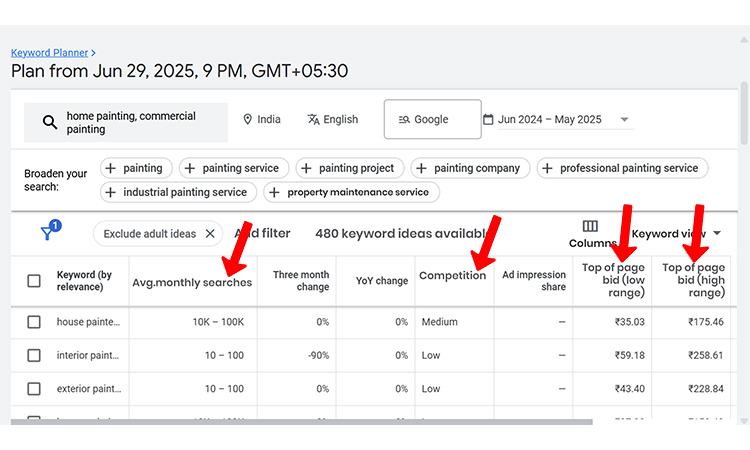Click the ₹258.61 high bid value
Image resolution: width=750 pixels, height=450 pixels.
pos(706,355)
